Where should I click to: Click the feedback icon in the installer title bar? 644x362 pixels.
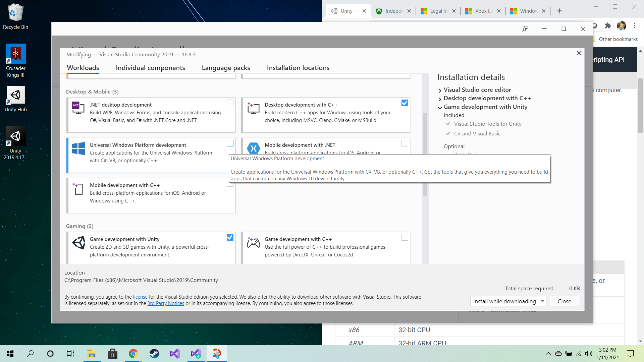(x=525, y=29)
